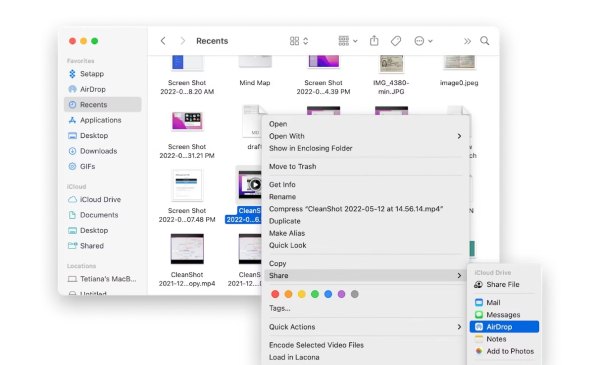600x365 pixels.
Task: Apply the red tag color
Action: [275, 294]
